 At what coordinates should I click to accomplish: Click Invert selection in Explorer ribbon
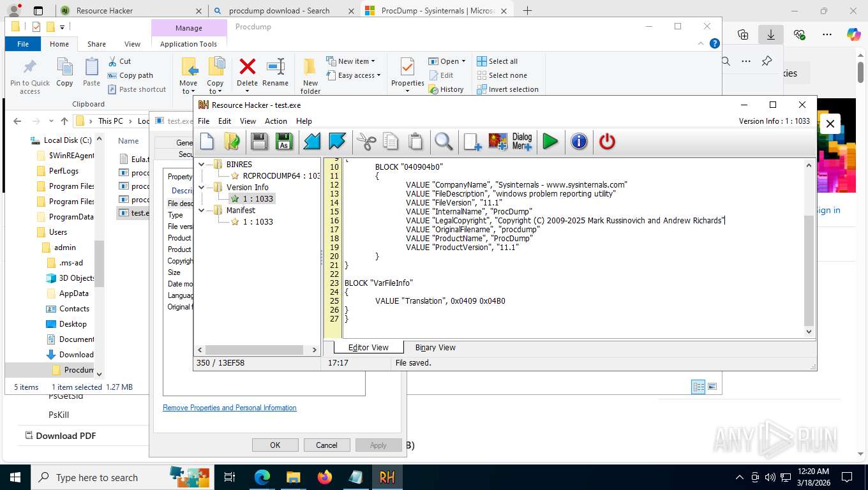pyautogui.click(x=508, y=89)
